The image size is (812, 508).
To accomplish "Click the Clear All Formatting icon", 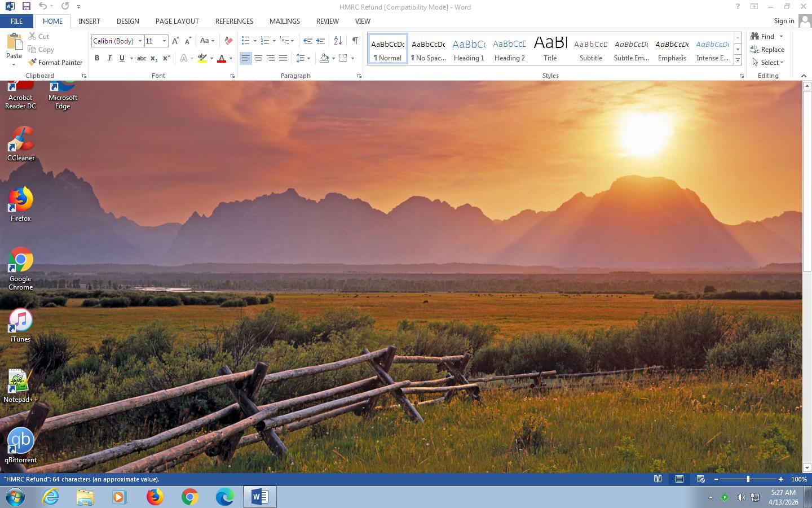I will tap(228, 41).
